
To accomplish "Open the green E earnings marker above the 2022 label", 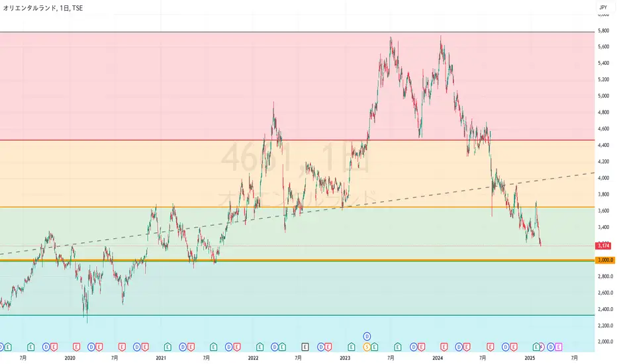I will click(x=260, y=347).
